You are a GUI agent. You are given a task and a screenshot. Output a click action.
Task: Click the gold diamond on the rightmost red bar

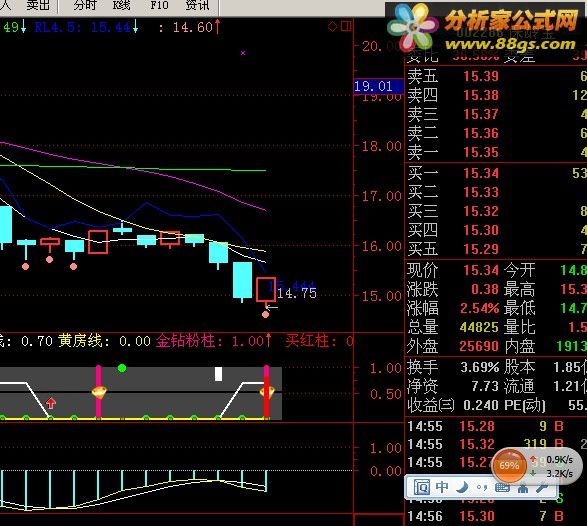point(267,392)
